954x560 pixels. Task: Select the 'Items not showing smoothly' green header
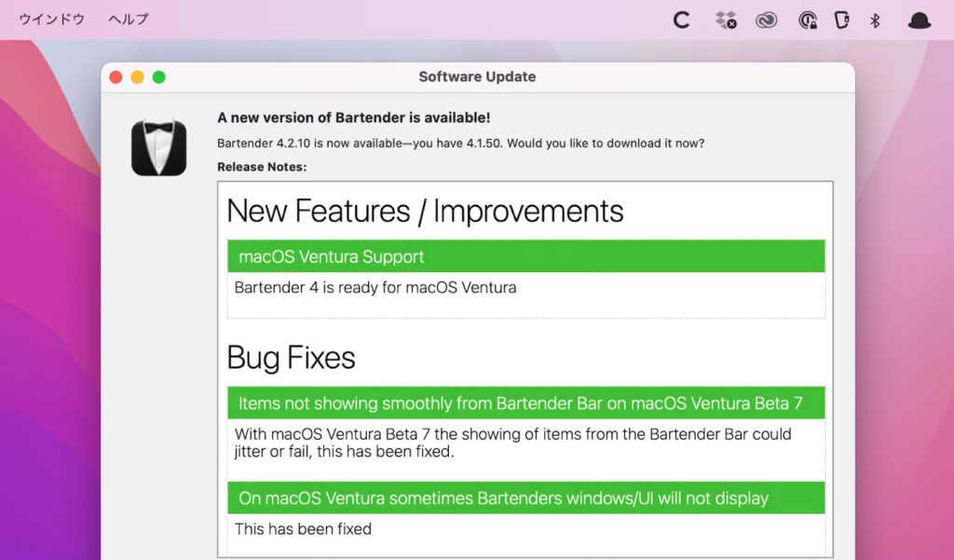[x=526, y=403]
